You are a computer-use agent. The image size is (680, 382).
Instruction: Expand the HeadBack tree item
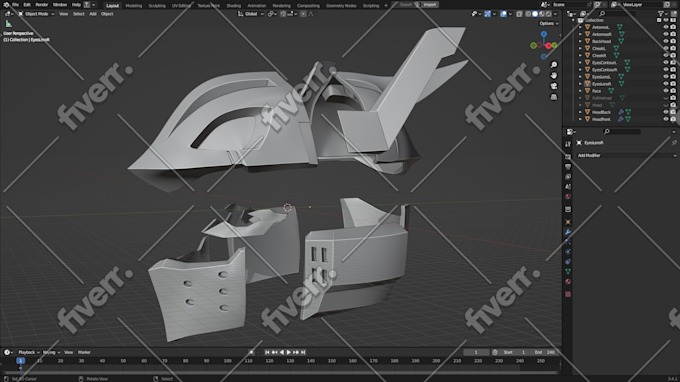(x=580, y=112)
